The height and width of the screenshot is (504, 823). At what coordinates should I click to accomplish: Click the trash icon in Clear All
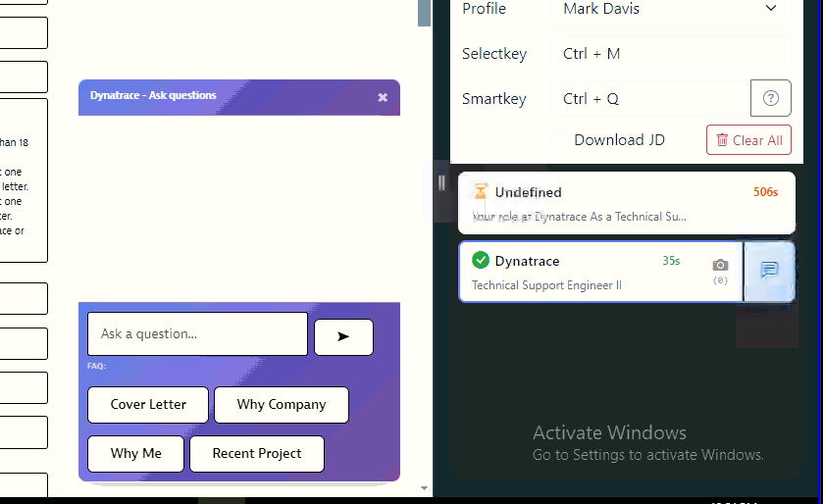pos(722,140)
